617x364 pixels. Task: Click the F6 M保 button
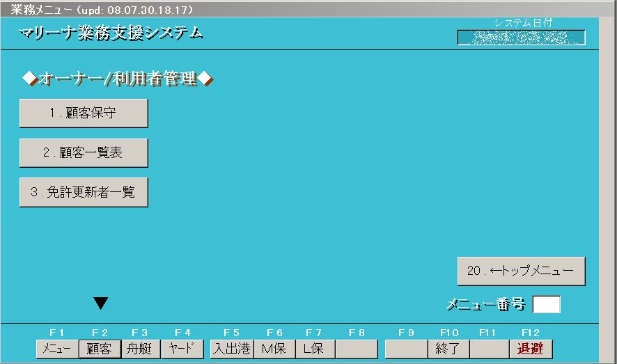pyautogui.click(x=273, y=349)
